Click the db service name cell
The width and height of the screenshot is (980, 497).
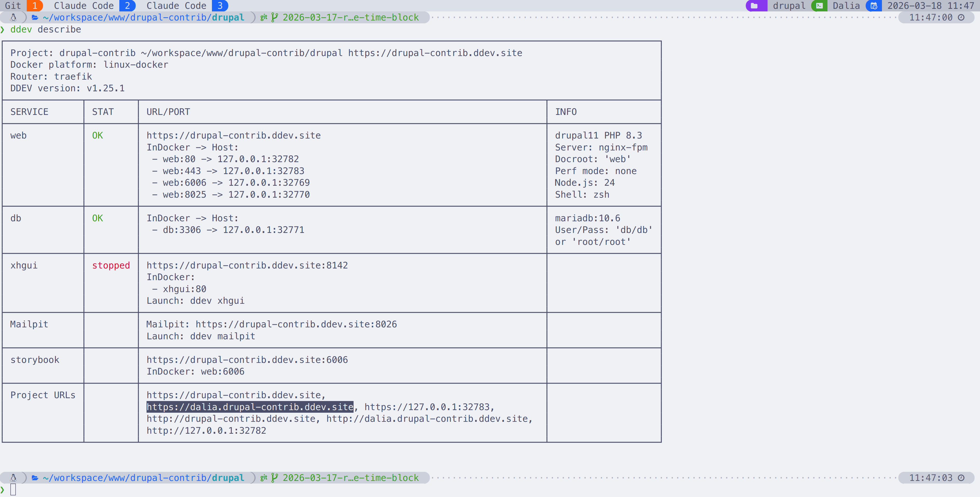(16, 218)
